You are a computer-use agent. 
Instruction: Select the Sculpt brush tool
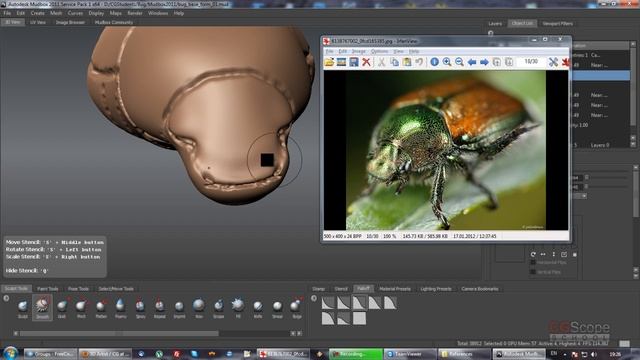22,308
